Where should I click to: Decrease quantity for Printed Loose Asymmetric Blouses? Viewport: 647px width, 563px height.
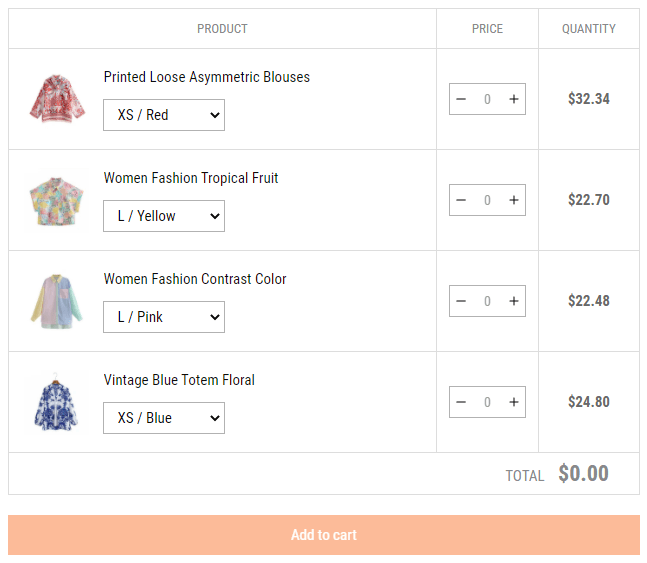click(x=461, y=99)
